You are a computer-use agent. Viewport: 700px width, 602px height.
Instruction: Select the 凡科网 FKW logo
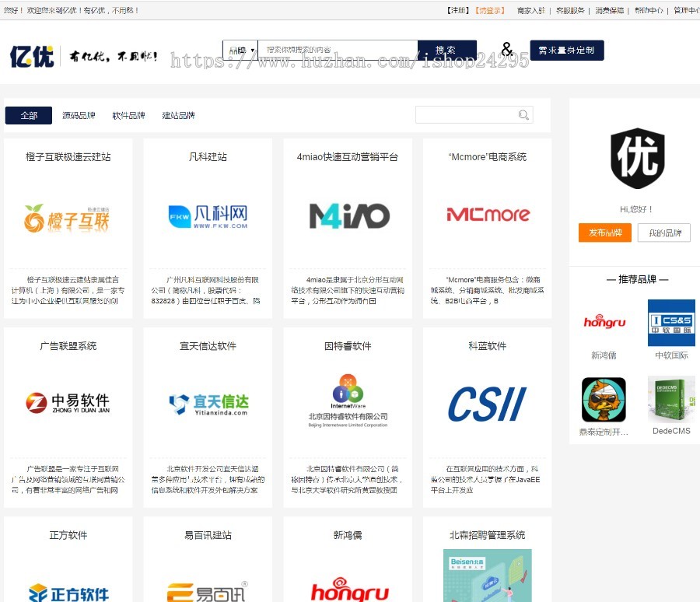(207, 215)
